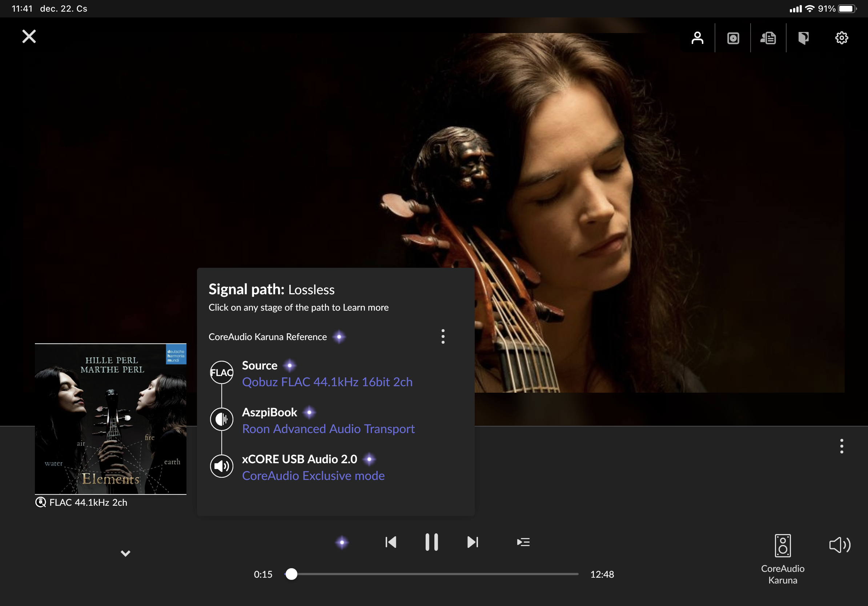
Task: Open the signal path three-dot menu
Action: tap(443, 336)
